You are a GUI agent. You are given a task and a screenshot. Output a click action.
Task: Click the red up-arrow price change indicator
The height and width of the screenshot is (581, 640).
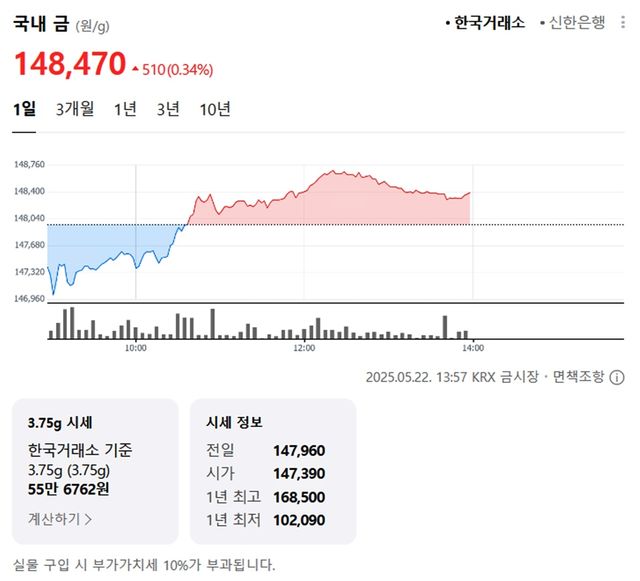click(136, 69)
